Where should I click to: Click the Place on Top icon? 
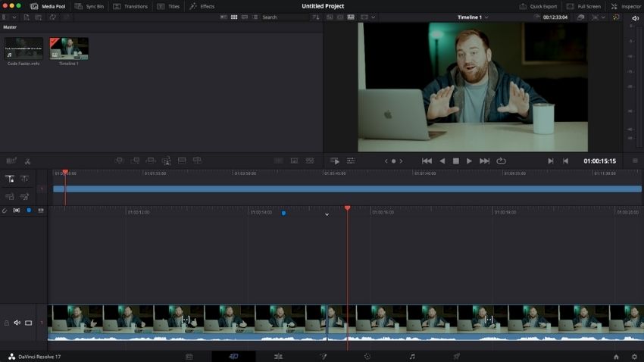point(182,161)
